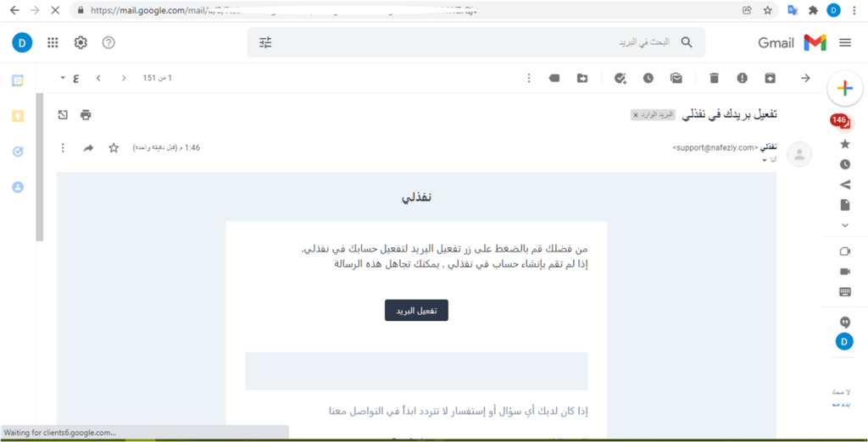The width and height of the screenshot is (868, 442).
Task: Click the search magnifier icon
Action: point(687,42)
